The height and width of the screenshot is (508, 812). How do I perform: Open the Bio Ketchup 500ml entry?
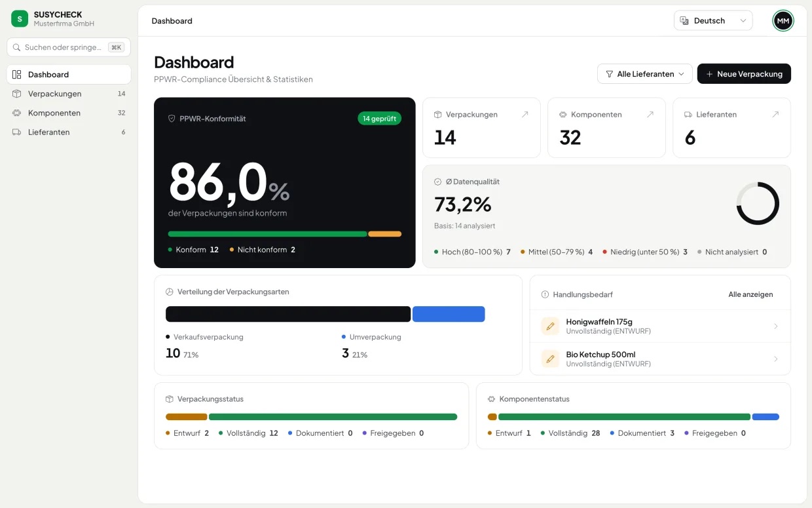click(660, 359)
